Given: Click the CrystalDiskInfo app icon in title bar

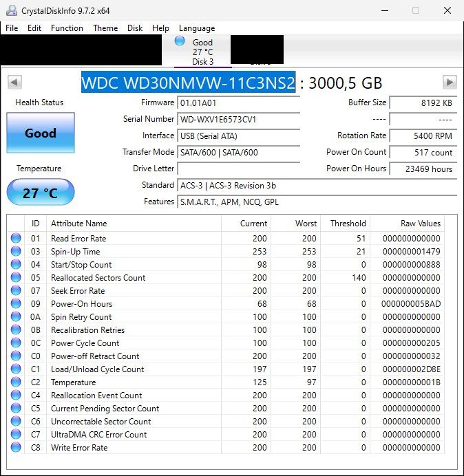Looking at the screenshot, I should [x=12, y=10].
